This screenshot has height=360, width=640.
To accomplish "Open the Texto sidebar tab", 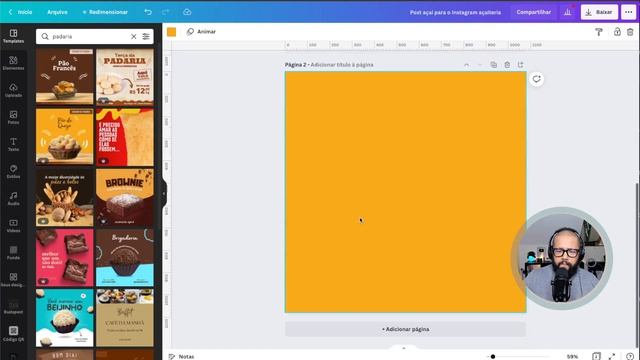I will pos(13,144).
